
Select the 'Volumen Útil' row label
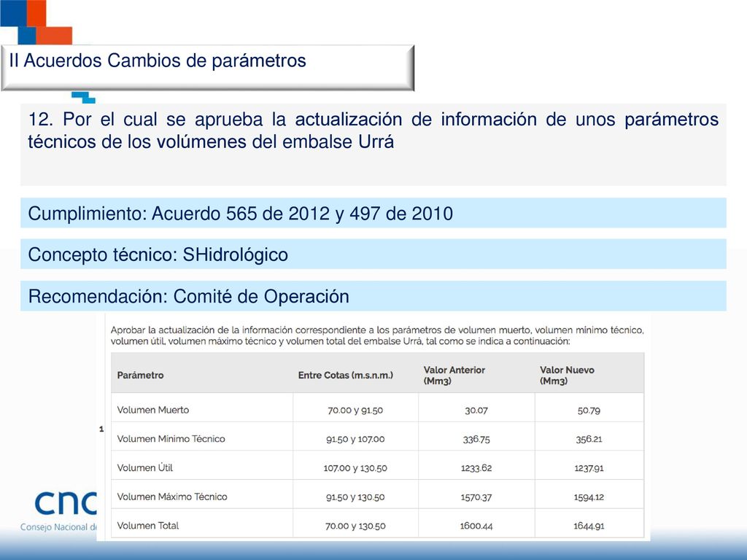pyautogui.click(x=145, y=468)
